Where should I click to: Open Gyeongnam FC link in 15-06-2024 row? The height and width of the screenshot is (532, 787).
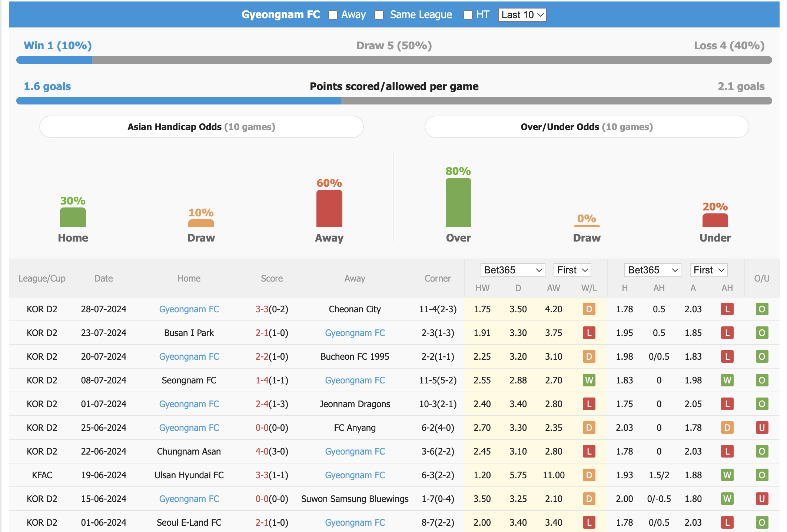pyautogui.click(x=189, y=499)
